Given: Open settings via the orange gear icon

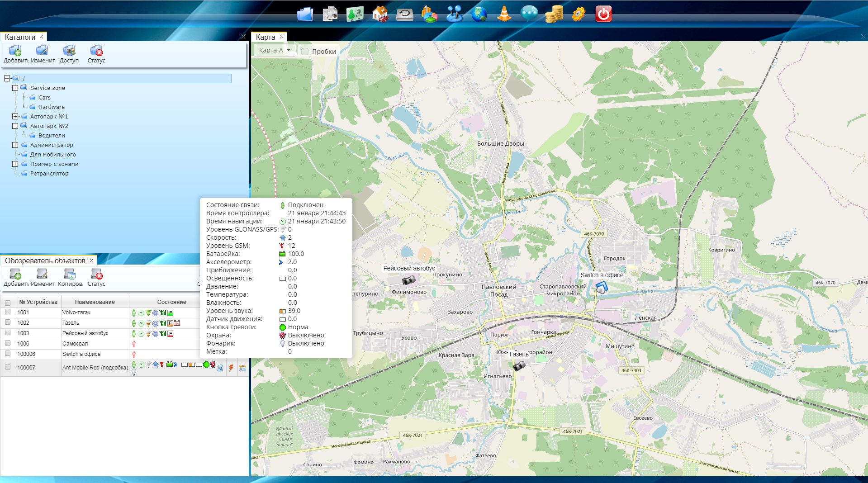Looking at the screenshot, I should pyautogui.click(x=578, y=14).
